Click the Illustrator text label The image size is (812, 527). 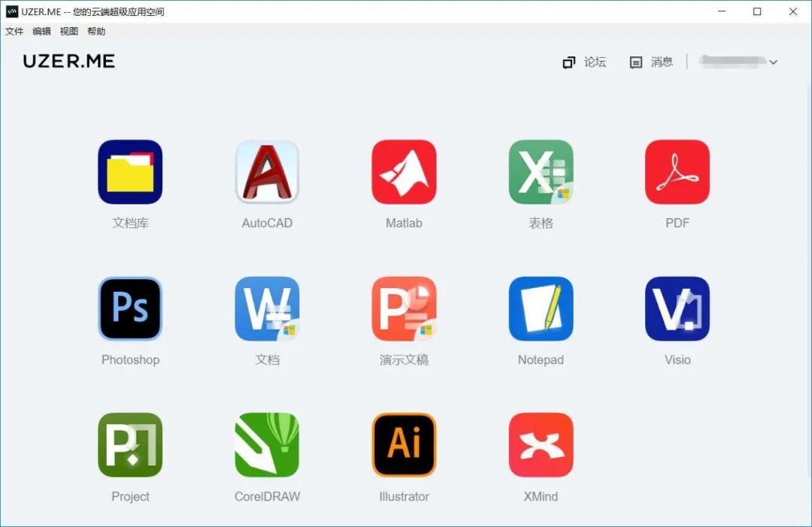point(404,496)
